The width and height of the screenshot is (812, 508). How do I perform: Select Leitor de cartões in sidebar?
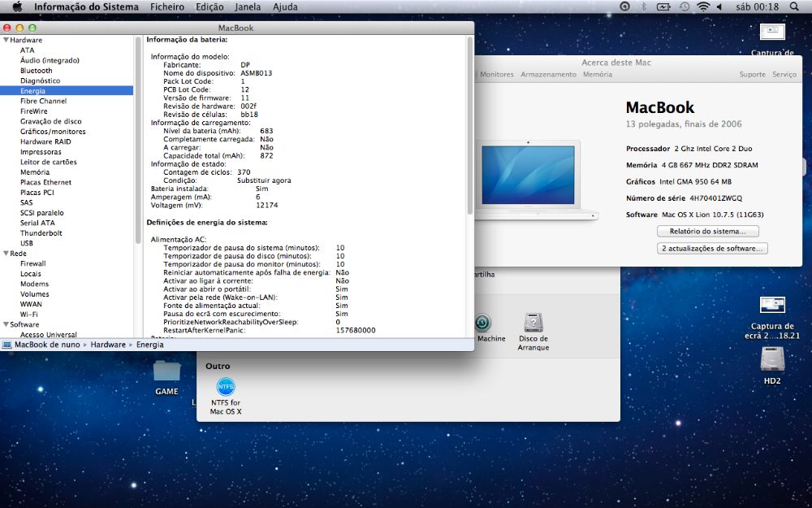click(x=49, y=163)
